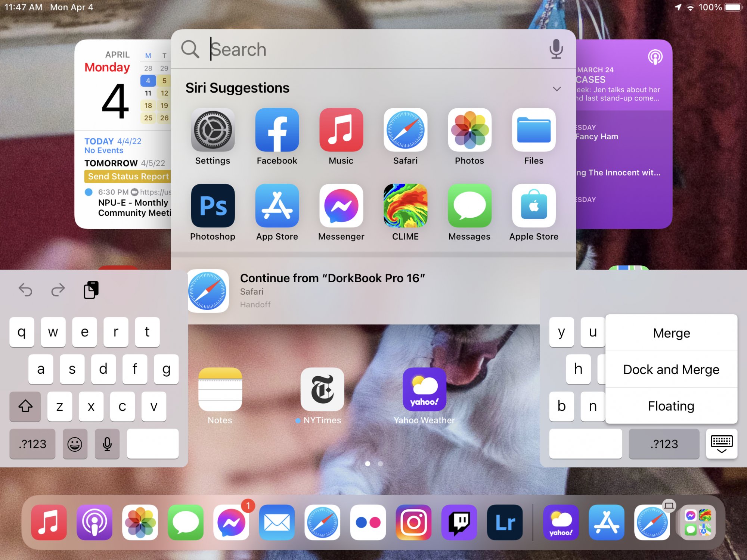Open Apple Store app icon
This screenshot has width=747, height=560.
(x=533, y=206)
